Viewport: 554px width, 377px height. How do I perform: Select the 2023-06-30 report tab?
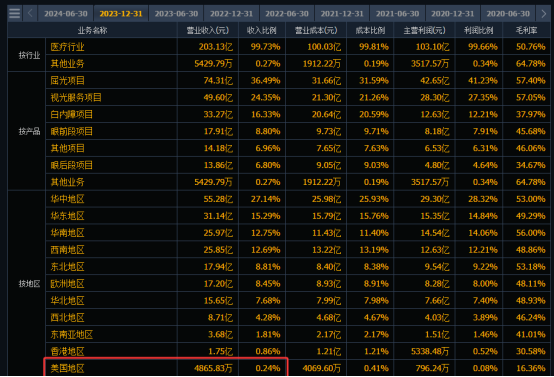point(176,13)
